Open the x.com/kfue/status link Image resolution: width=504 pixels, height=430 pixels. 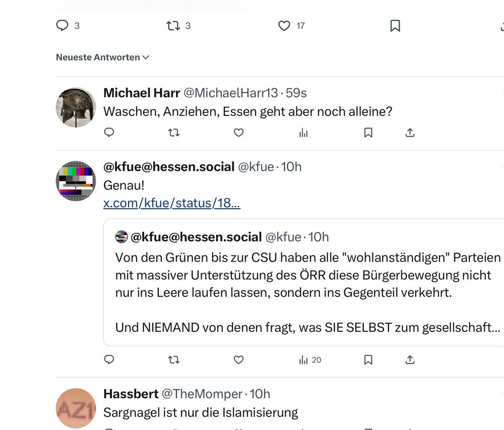pos(172,204)
